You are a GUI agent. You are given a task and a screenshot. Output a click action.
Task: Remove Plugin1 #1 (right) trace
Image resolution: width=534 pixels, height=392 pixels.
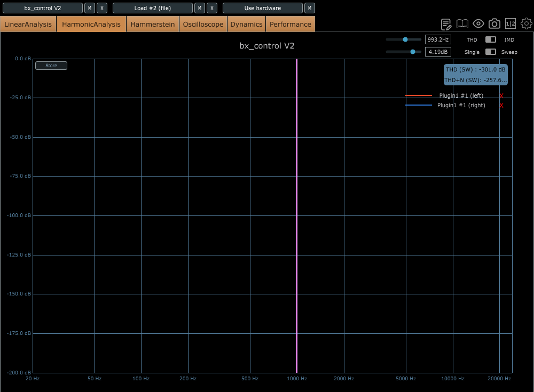[x=501, y=105]
